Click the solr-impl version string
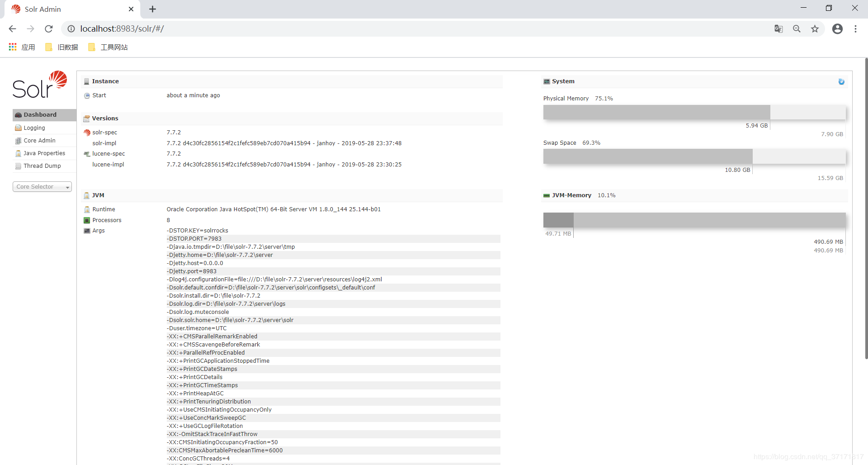This screenshot has height=465, width=868. point(284,143)
